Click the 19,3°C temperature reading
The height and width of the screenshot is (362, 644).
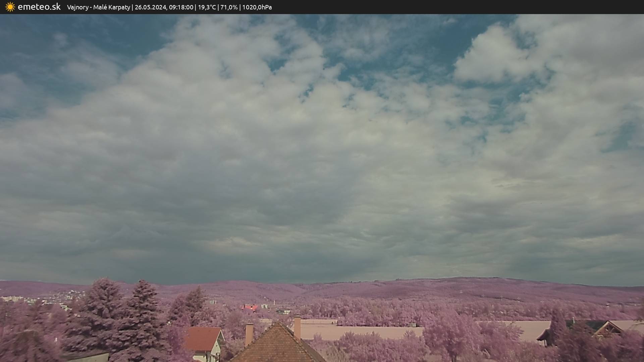coord(207,7)
